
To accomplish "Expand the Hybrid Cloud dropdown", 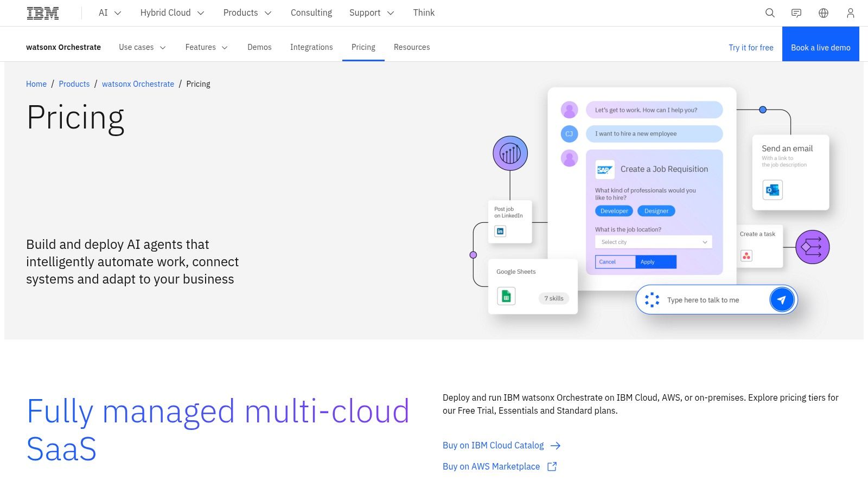I will (x=172, y=13).
